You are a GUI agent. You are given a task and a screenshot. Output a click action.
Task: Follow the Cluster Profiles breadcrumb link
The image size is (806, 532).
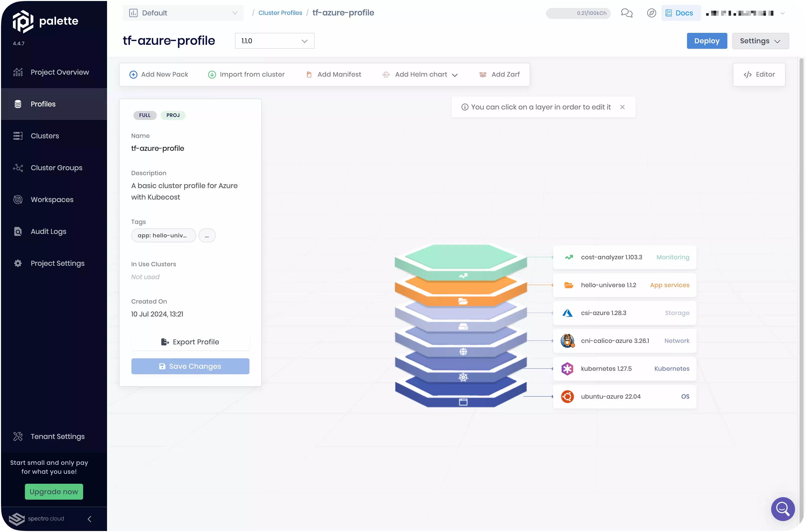pos(280,13)
